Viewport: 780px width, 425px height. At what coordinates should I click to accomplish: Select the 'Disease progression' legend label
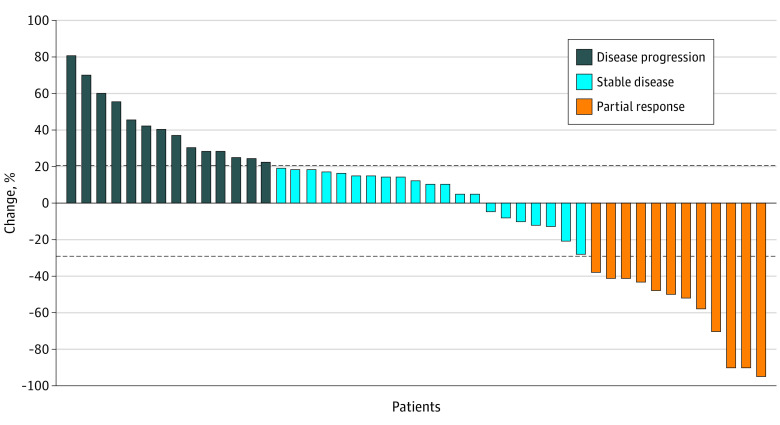[651, 57]
